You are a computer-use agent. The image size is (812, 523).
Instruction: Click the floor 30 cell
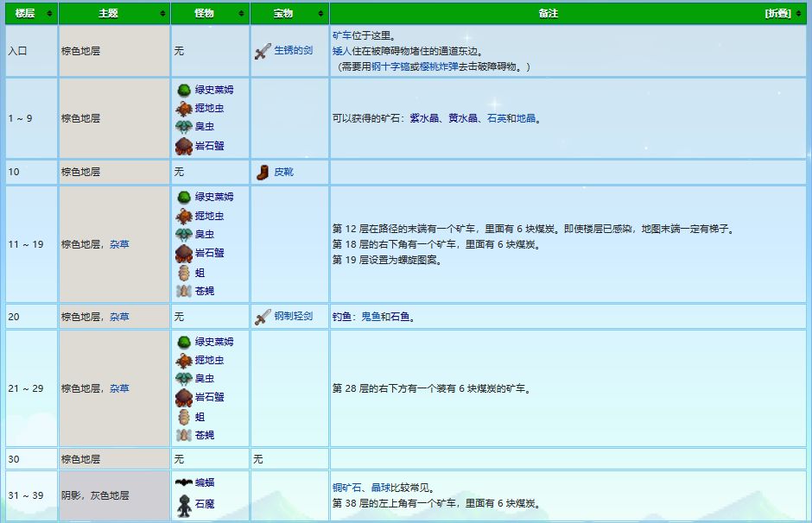click(x=32, y=459)
